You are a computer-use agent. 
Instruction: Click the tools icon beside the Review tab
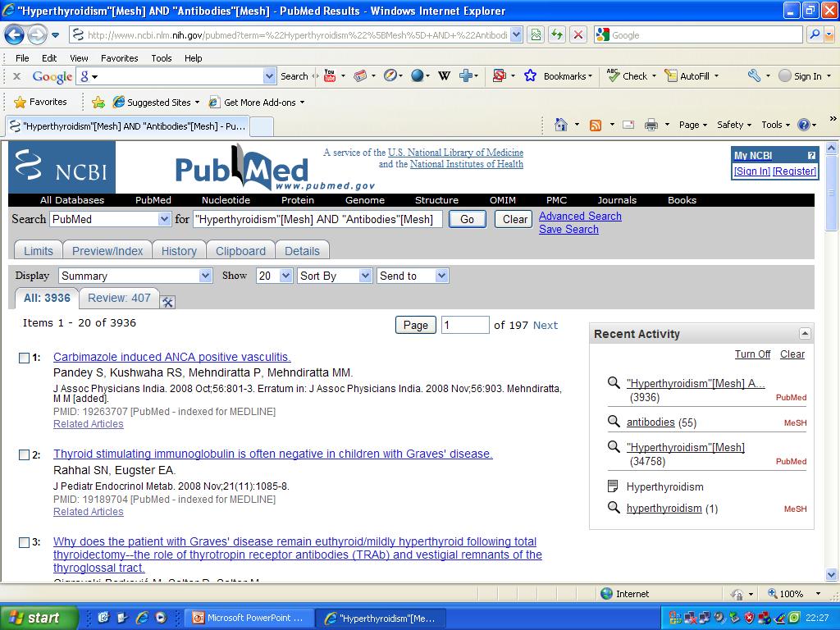(x=167, y=302)
